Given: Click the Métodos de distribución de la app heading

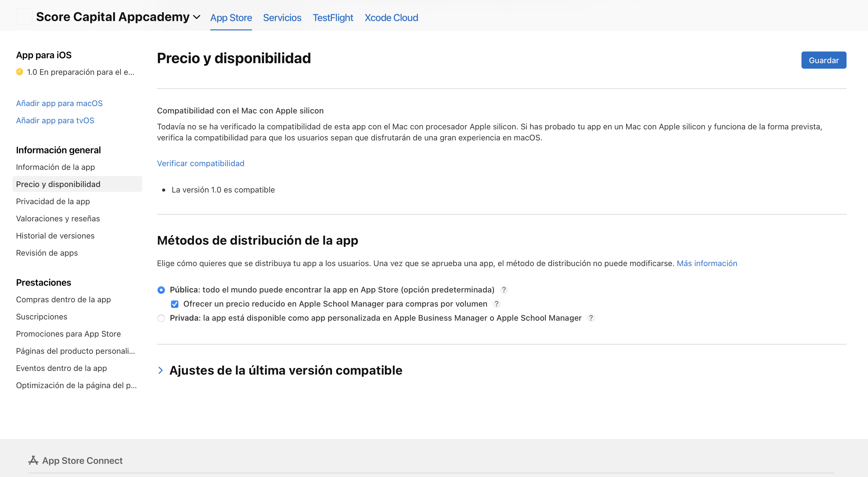Looking at the screenshot, I should pos(257,240).
